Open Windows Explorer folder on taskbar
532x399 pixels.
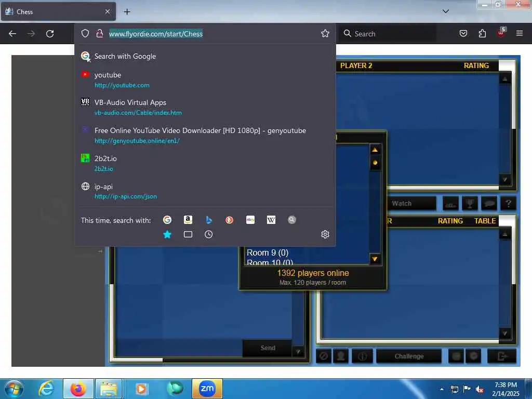click(109, 389)
